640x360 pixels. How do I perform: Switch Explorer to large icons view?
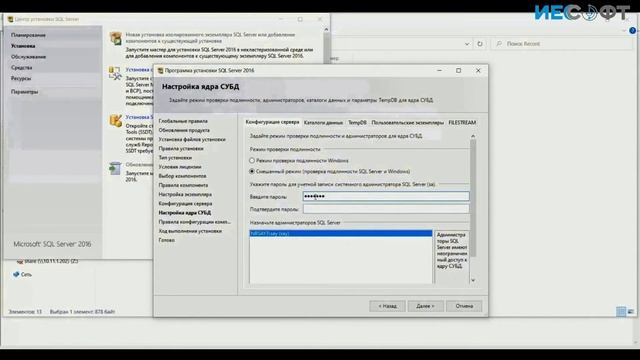631,312
